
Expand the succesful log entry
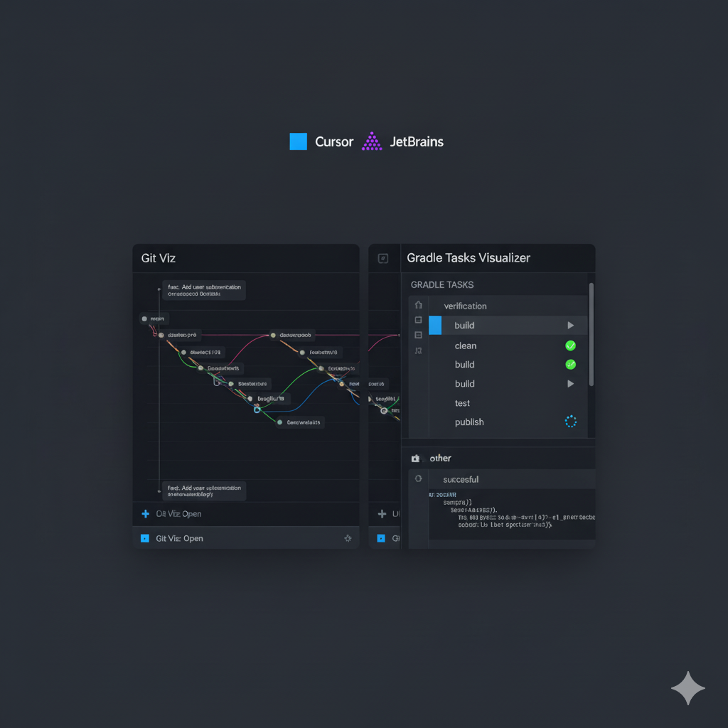(x=460, y=479)
